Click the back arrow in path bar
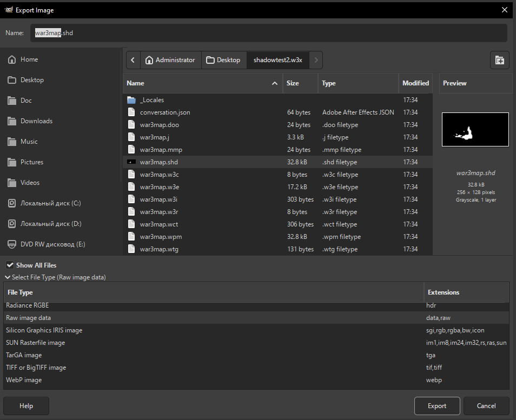516x420 pixels. [x=133, y=60]
